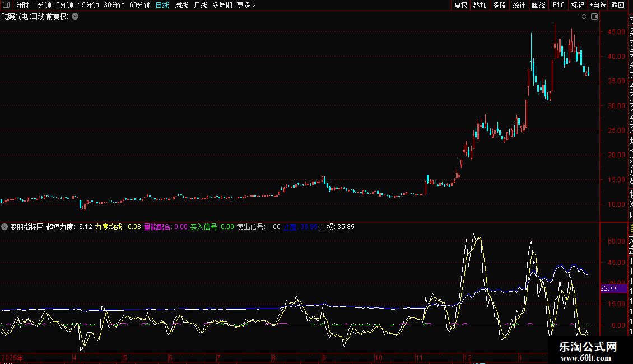
Task: Switch to 分时 intraday view
Action: (x=22, y=5)
